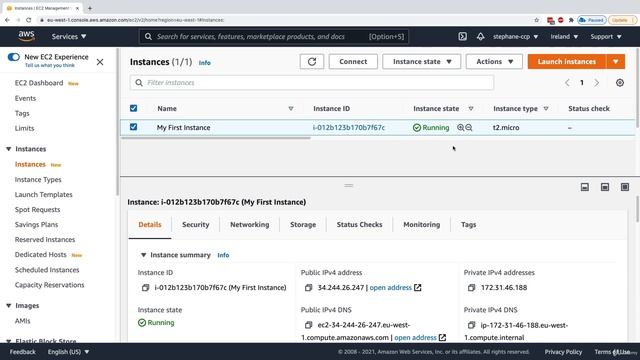Collapse Images sidebar section
The width and height of the screenshot is (640, 360).
pyautogui.click(x=9, y=306)
